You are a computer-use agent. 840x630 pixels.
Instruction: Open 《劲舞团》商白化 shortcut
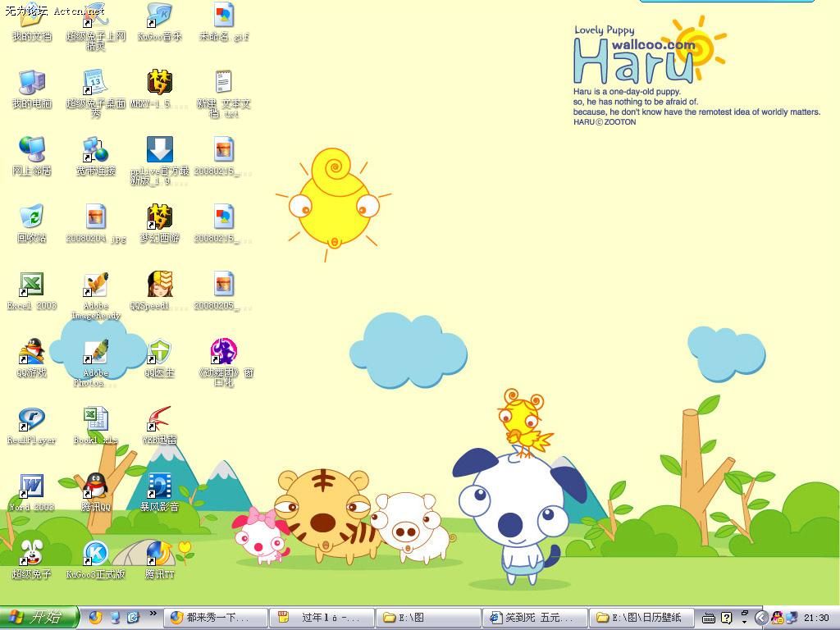coord(224,363)
